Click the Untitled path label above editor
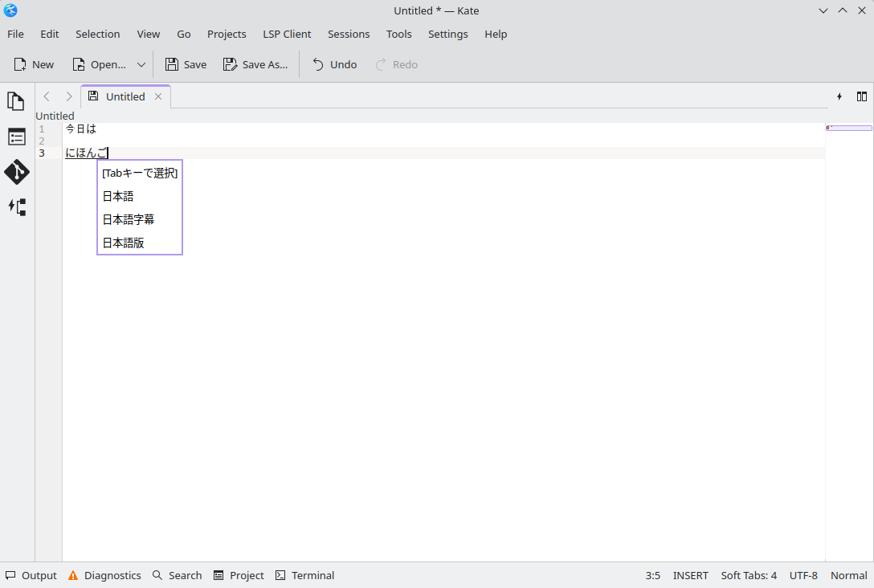 (55, 116)
